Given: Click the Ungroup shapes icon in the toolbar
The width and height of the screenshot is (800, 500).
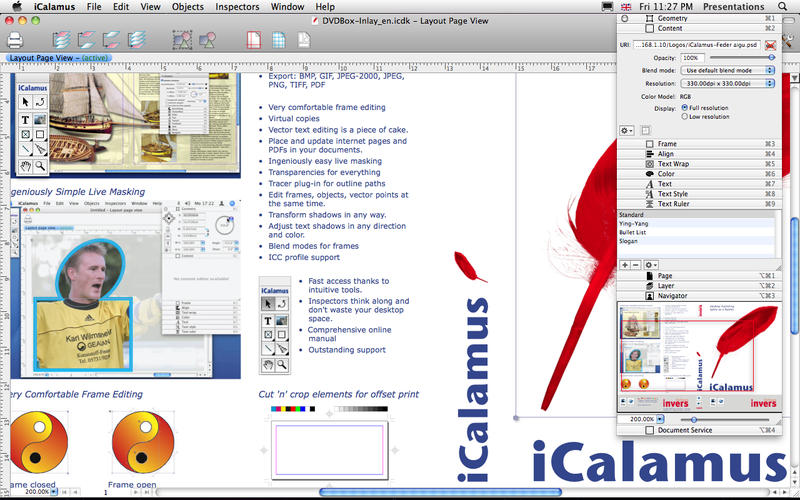Looking at the screenshot, I should coord(207,40).
